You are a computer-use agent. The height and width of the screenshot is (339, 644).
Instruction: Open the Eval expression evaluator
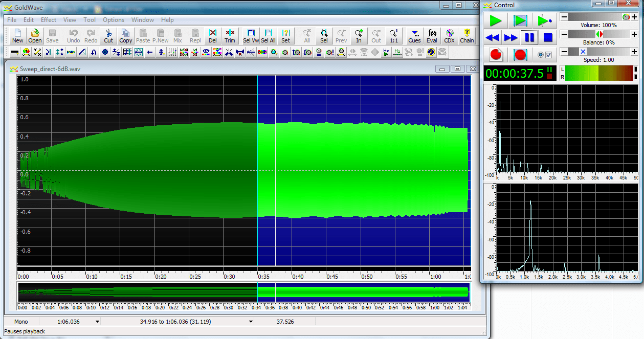(x=432, y=35)
